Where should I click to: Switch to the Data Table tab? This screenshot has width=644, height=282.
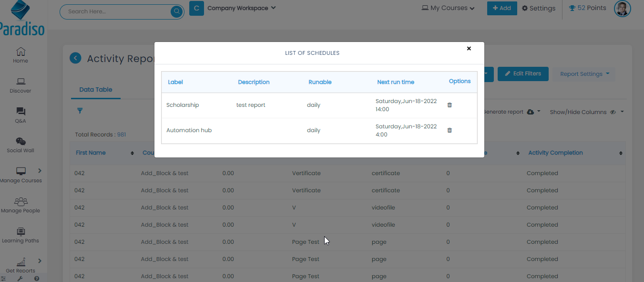point(96,90)
